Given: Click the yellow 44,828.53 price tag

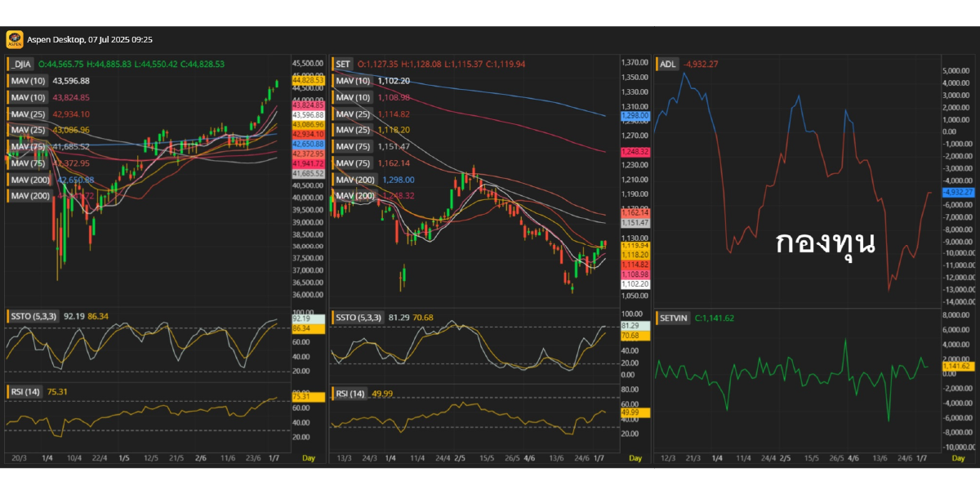Looking at the screenshot, I should pos(308,80).
